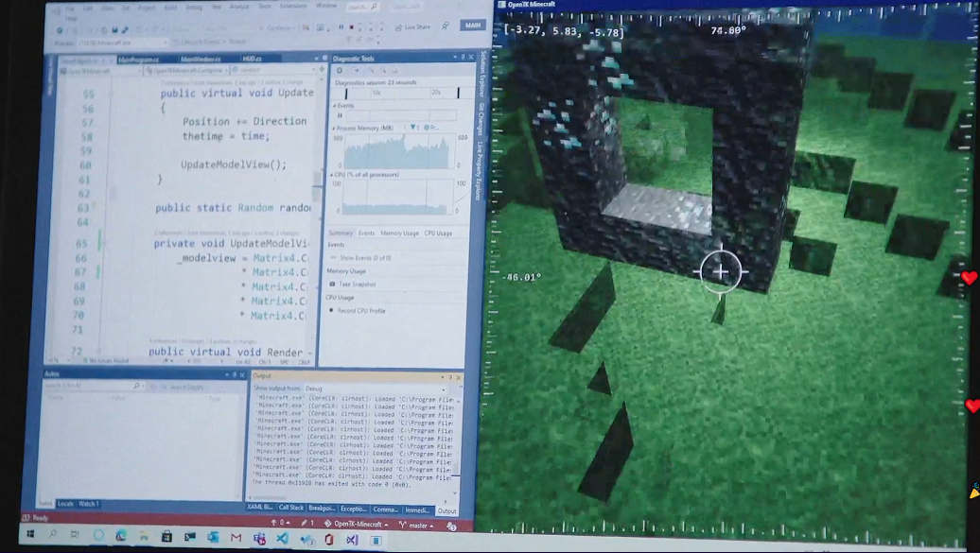Open the Live Share button
Screen dimensions: 980x553
412,26
